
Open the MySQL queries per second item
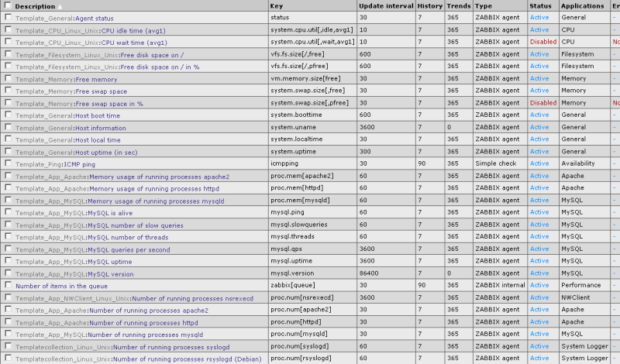coord(129,250)
